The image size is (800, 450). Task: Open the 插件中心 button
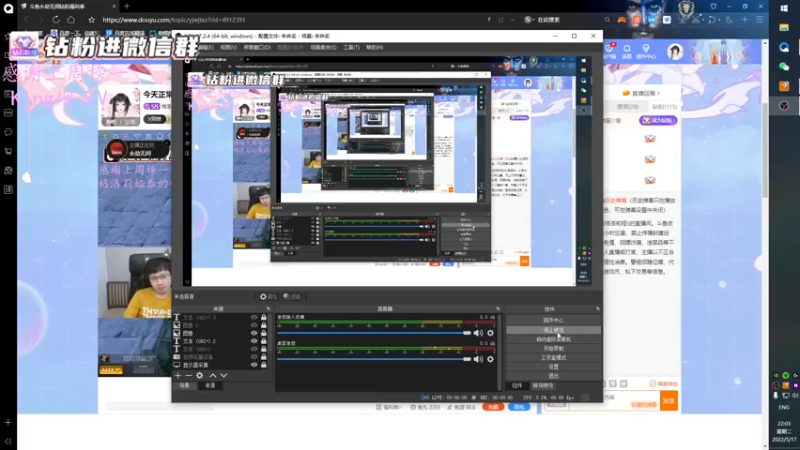tap(553, 320)
